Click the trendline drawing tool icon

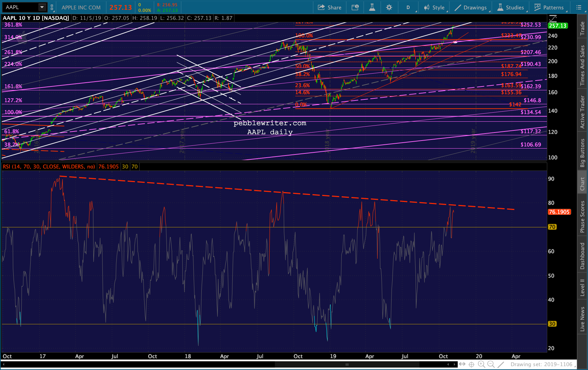[501, 364]
